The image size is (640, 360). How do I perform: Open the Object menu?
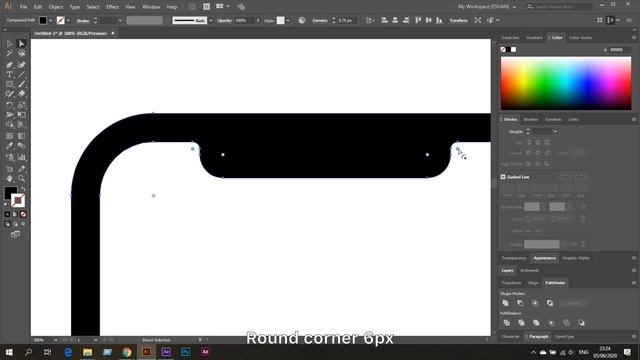[56, 7]
